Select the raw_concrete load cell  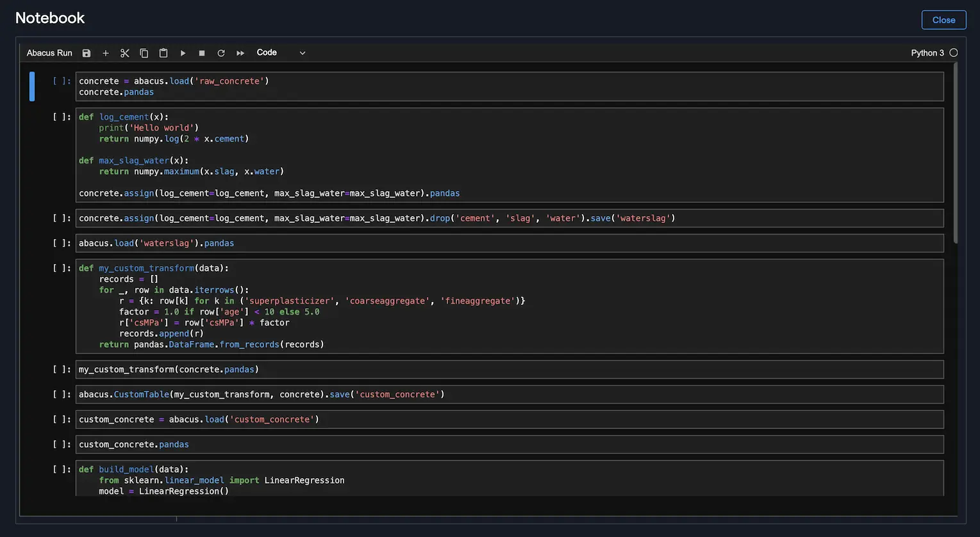[509, 87]
